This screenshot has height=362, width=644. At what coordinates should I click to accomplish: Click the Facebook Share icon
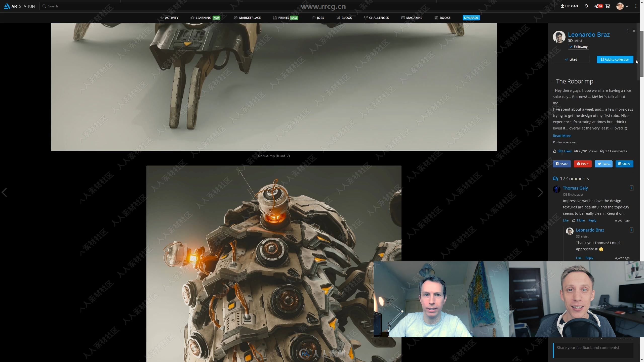pyautogui.click(x=562, y=164)
